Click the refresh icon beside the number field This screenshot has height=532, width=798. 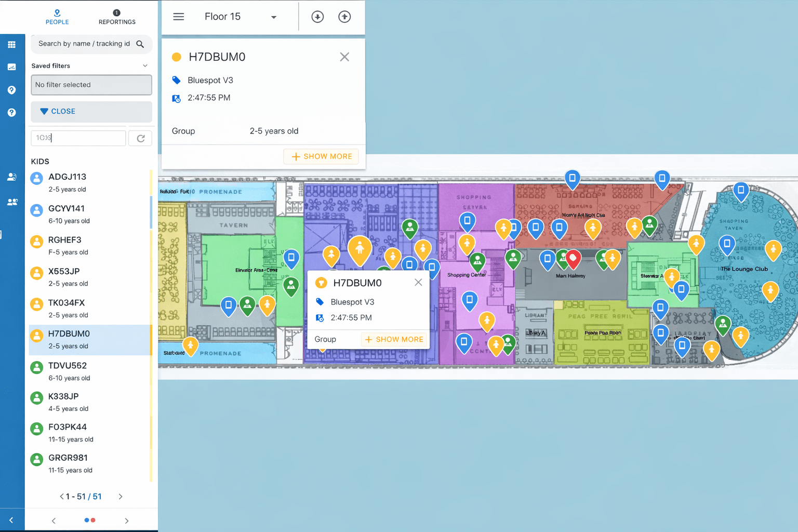click(140, 138)
